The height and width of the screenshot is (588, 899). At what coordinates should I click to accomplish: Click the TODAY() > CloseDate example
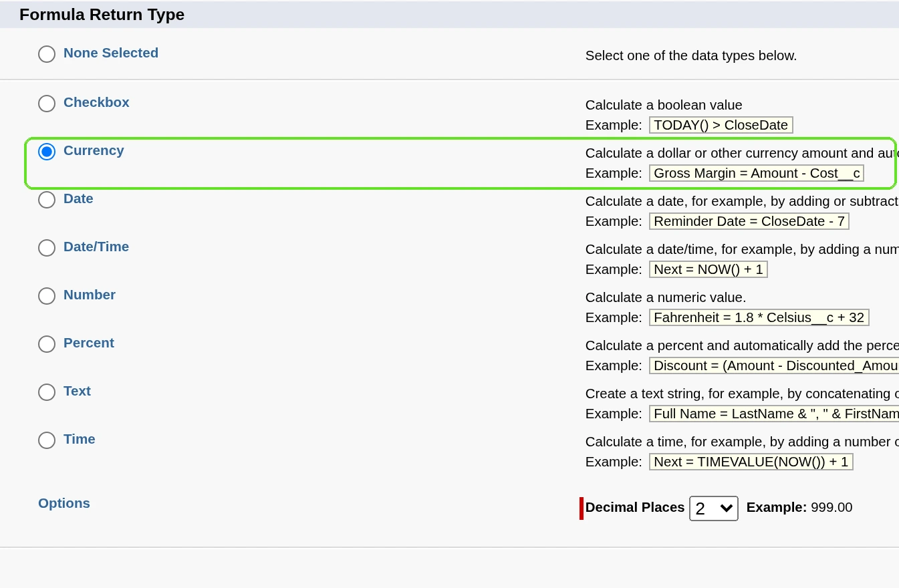(721, 125)
